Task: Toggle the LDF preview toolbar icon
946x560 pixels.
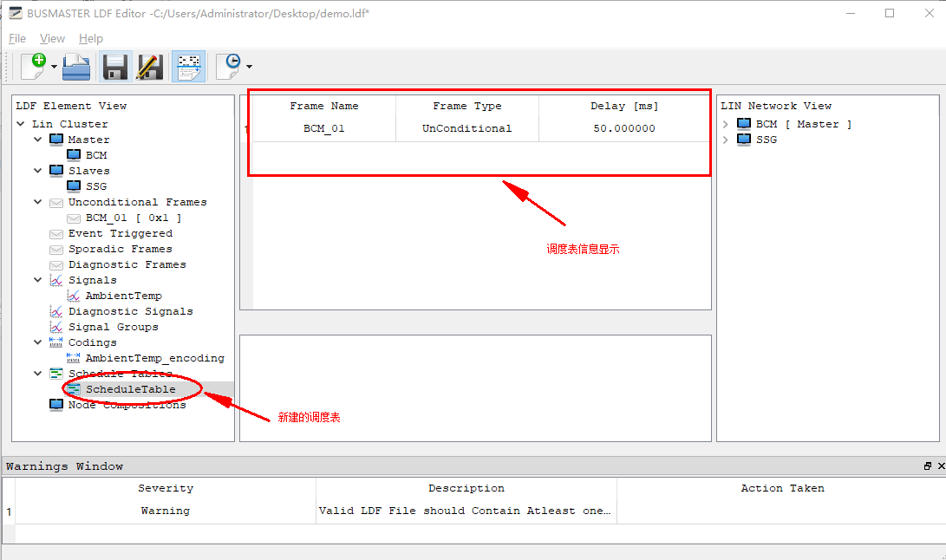Action: pyautogui.click(x=189, y=67)
